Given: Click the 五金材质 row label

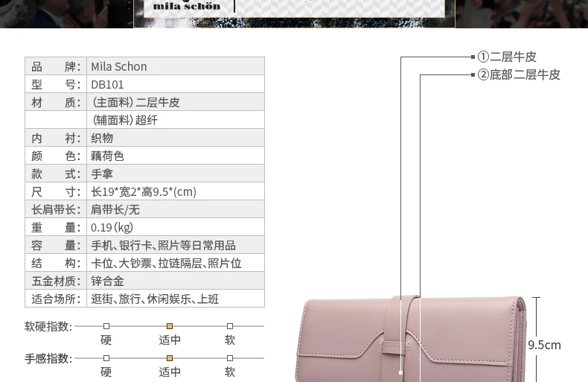Looking at the screenshot, I should click(56, 281).
